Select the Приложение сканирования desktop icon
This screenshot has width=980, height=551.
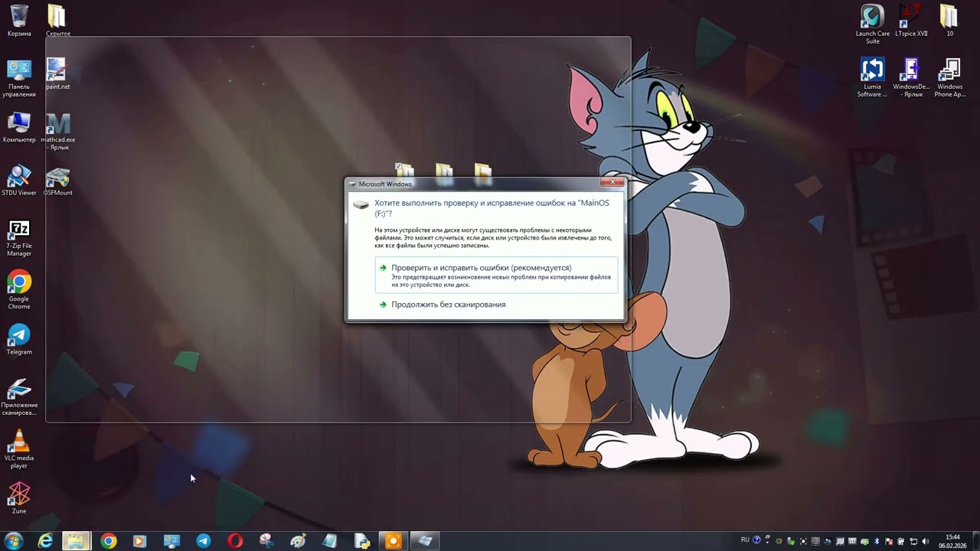click(x=19, y=396)
